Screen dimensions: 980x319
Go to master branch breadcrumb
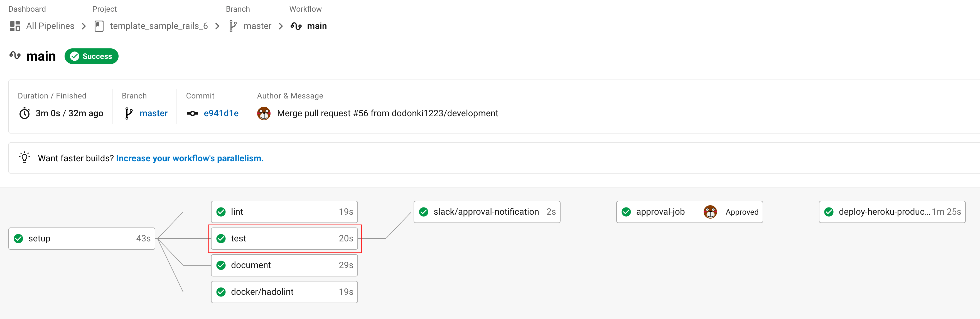[x=257, y=26]
